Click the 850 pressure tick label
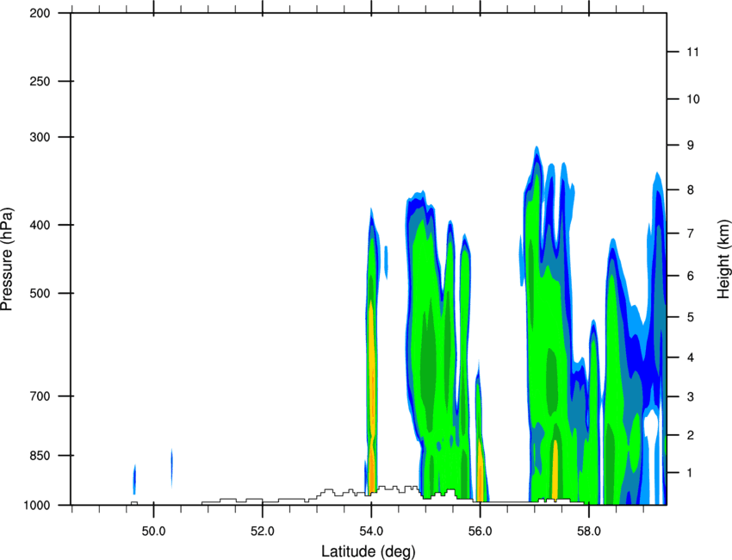This screenshot has height=560, width=732. [40, 456]
